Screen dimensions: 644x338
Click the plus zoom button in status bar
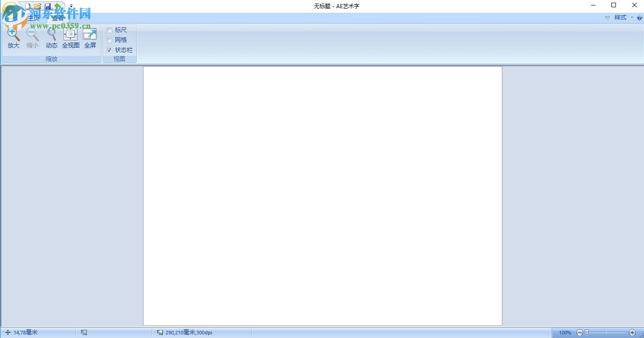pyautogui.click(x=632, y=333)
